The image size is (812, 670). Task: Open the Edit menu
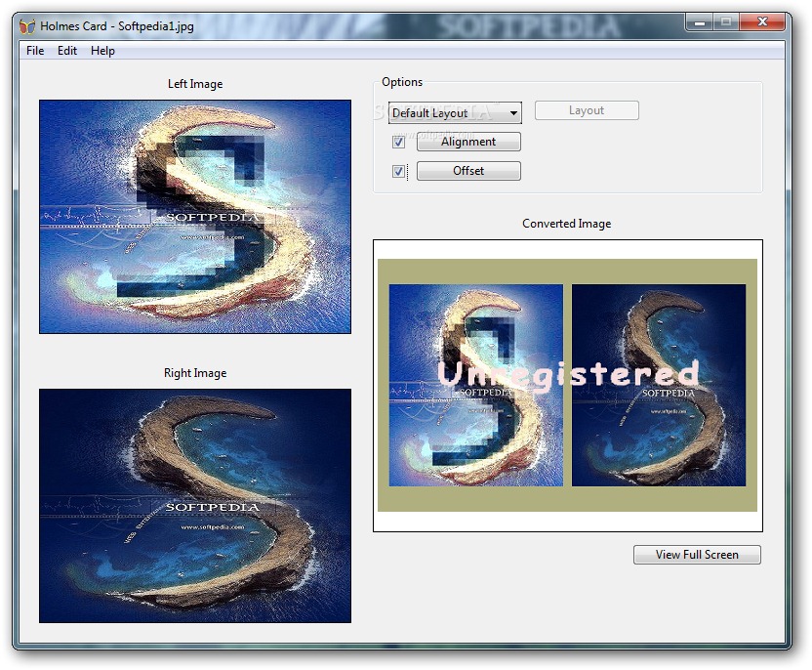pos(67,51)
